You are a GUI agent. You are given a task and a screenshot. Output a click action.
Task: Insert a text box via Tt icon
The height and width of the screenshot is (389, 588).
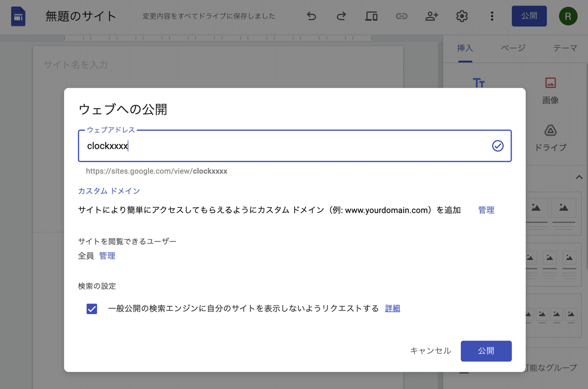point(479,83)
